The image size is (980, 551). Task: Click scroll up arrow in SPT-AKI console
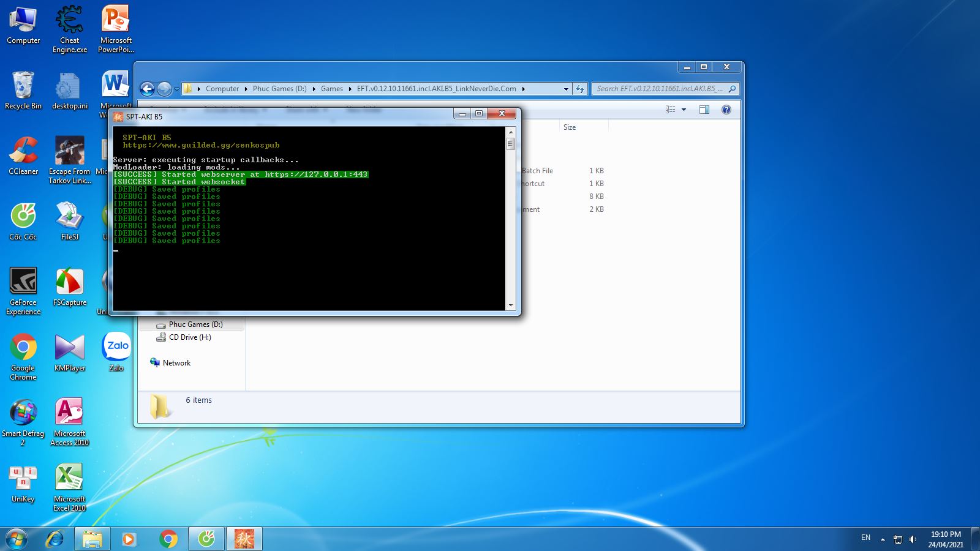(511, 132)
